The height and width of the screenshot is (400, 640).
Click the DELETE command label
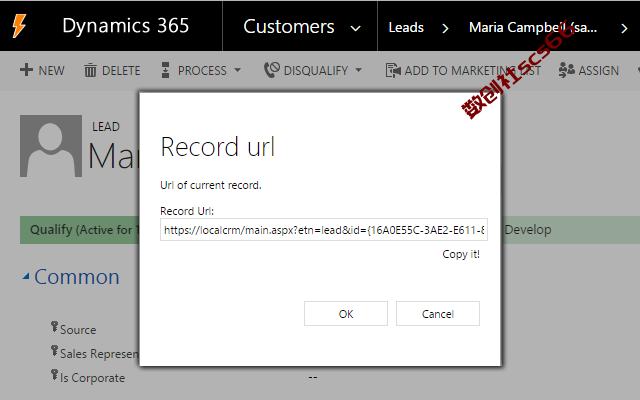121,71
